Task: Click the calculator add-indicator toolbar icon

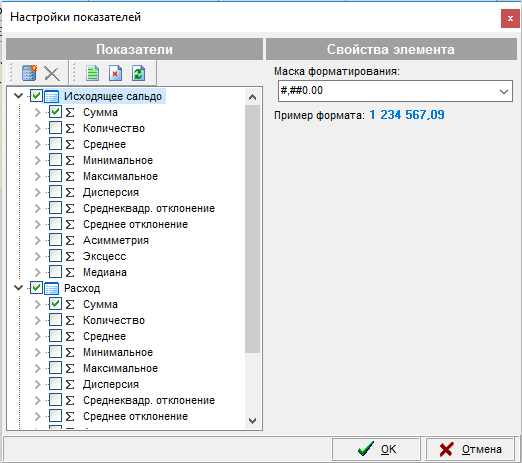Action: click(29, 73)
